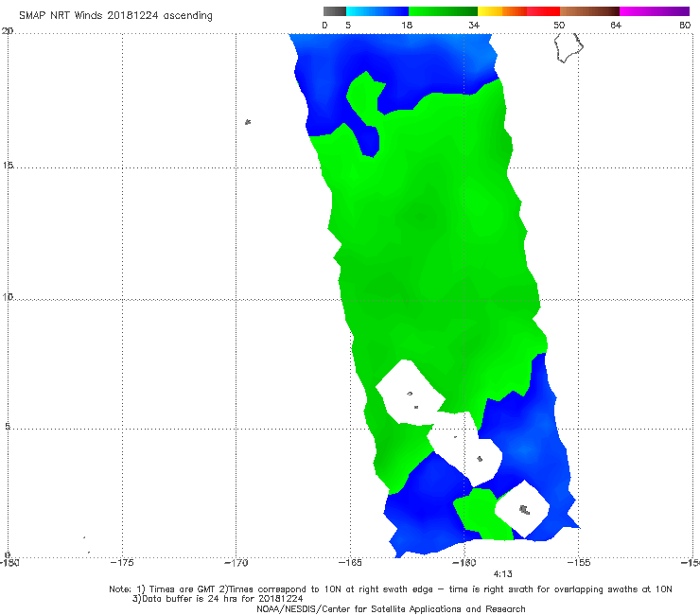Click the brown segment of the color bar
Screen dimensions: 700x615
point(589,11)
